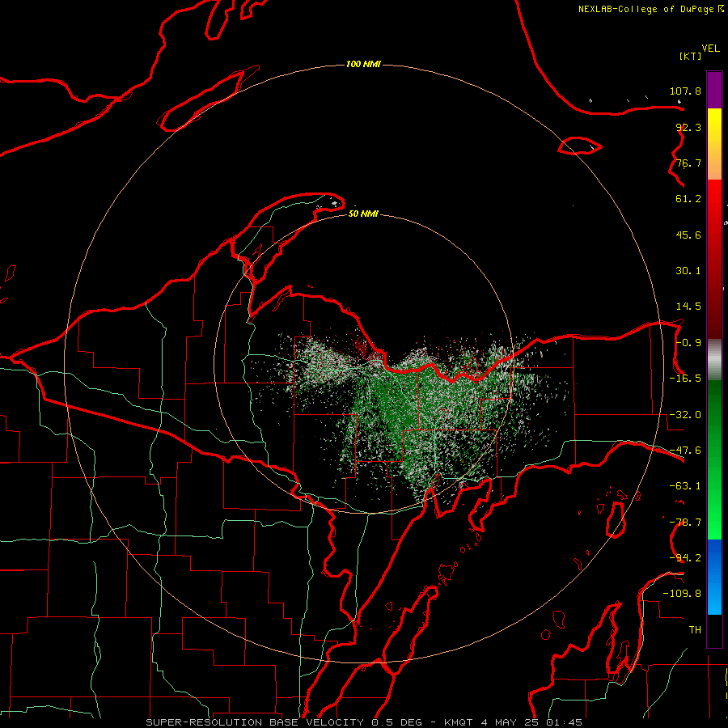Click the 107.8 velocity scale value
The height and width of the screenshot is (728, 728).
[685, 91]
